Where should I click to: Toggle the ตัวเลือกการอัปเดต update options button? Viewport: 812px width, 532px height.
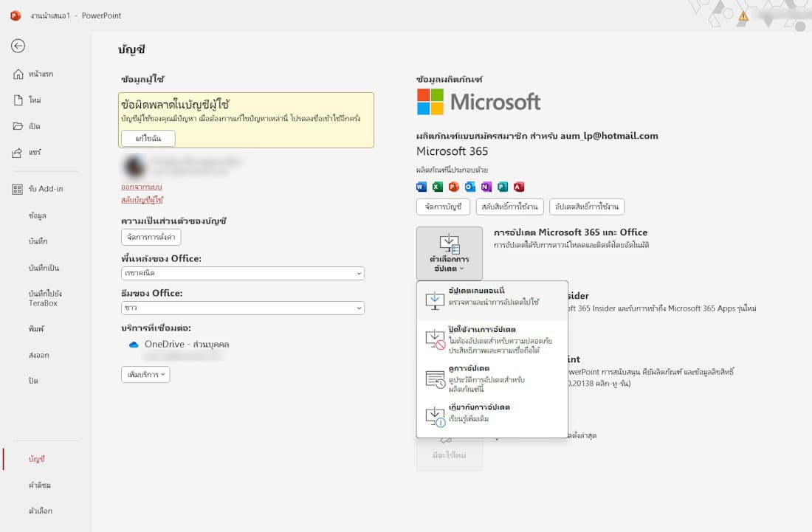(x=449, y=253)
